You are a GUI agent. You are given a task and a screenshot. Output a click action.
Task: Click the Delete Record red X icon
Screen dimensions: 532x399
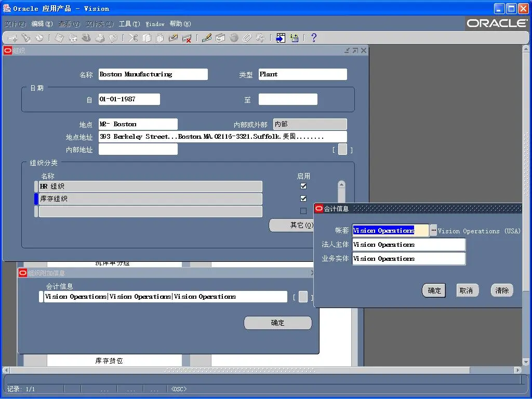tap(187, 38)
